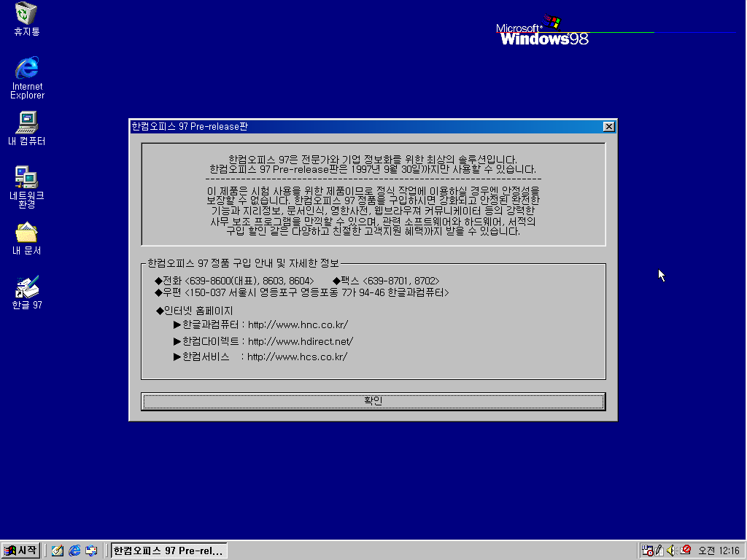This screenshot has height=560, width=747.
Task: Click the pen IME tray icon
Action: tap(659, 551)
